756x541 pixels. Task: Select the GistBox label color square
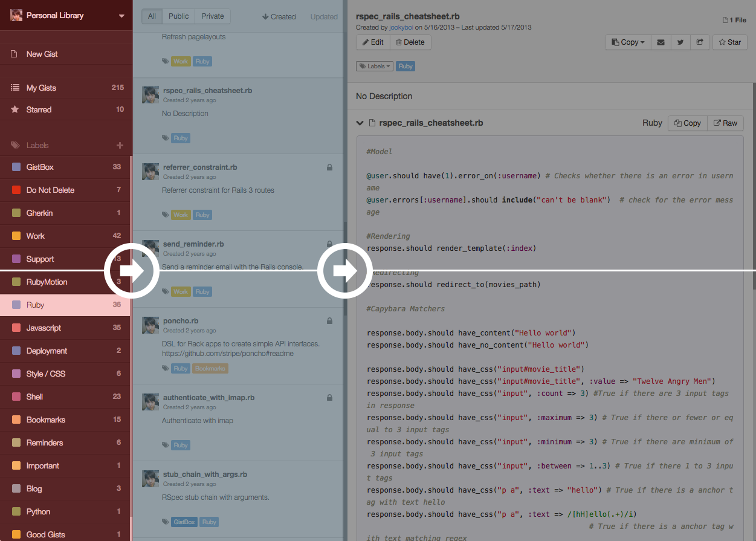pyautogui.click(x=16, y=167)
